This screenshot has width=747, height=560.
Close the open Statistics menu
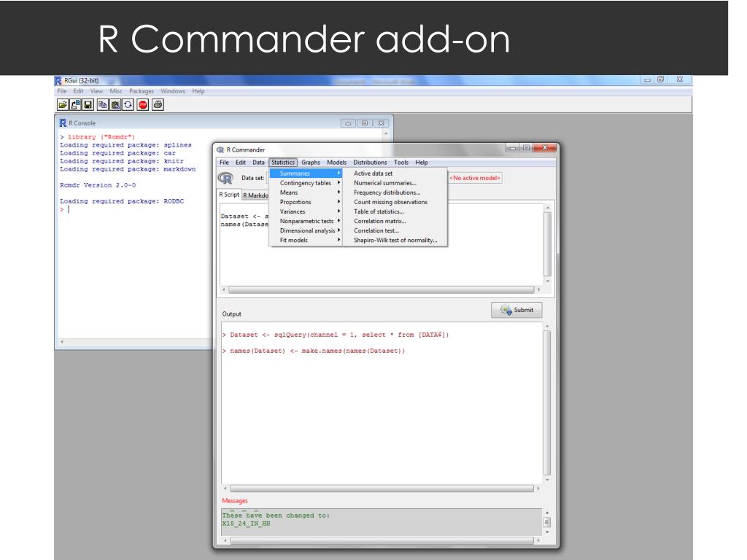coord(283,163)
